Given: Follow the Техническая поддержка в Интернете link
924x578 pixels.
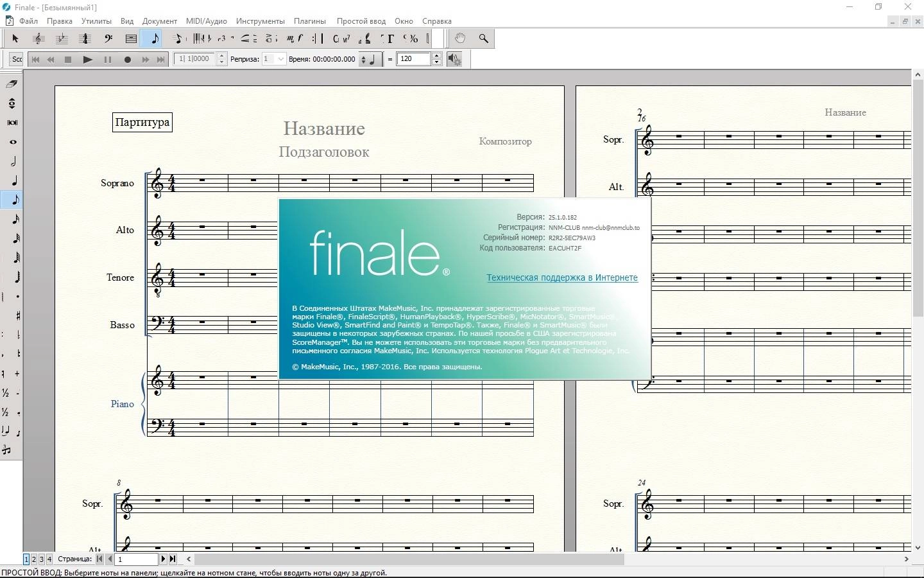Looking at the screenshot, I should (562, 277).
